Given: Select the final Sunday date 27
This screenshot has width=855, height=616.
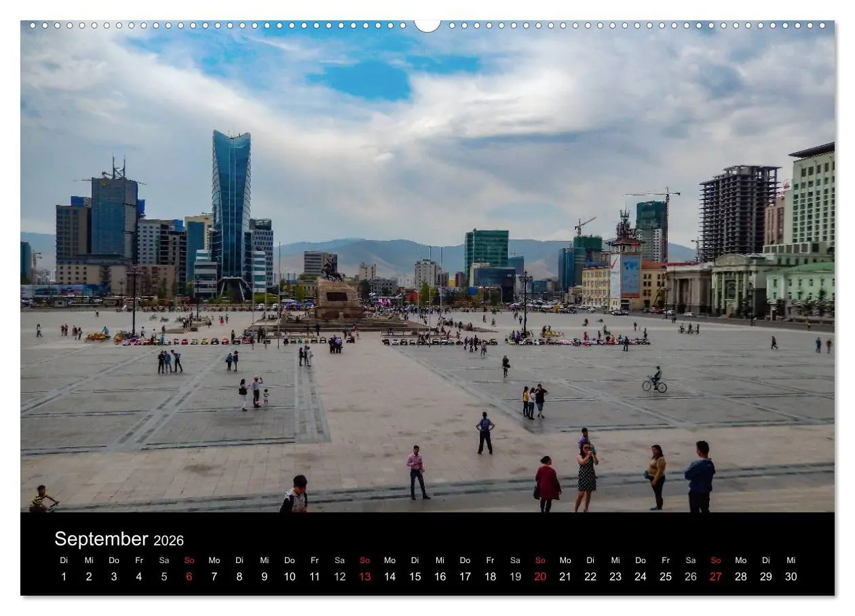Looking at the screenshot, I should click(x=715, y=577).
